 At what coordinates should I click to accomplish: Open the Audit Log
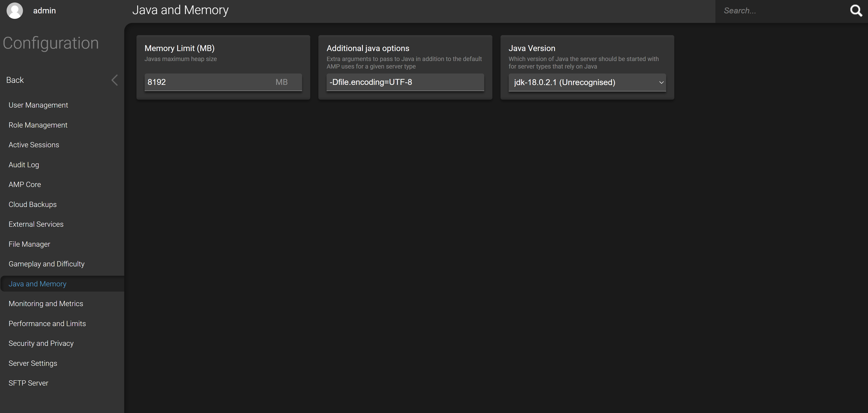(x=62, y=165)
